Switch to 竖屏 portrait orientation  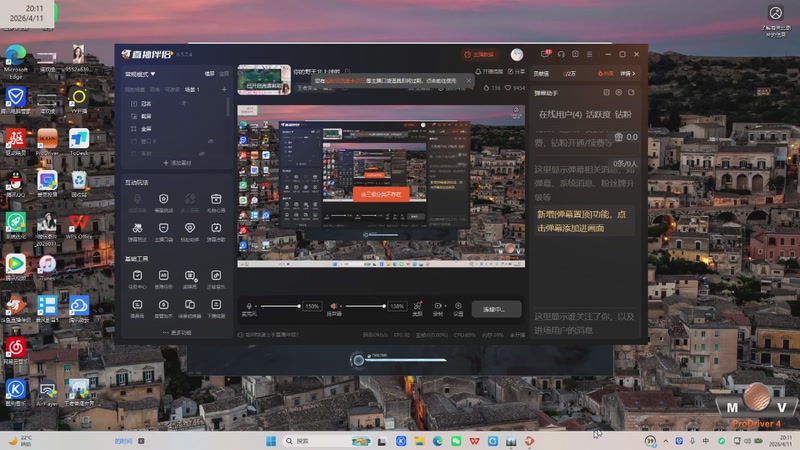(223, 74)
